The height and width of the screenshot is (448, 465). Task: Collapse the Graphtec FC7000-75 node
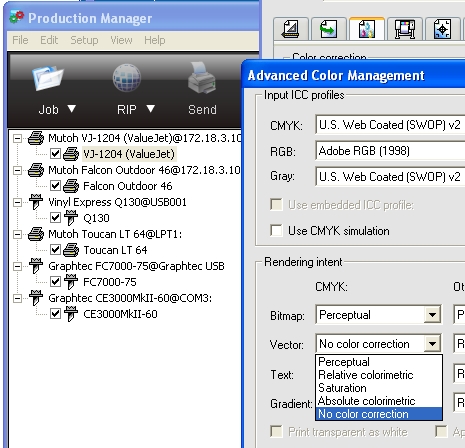17,266
